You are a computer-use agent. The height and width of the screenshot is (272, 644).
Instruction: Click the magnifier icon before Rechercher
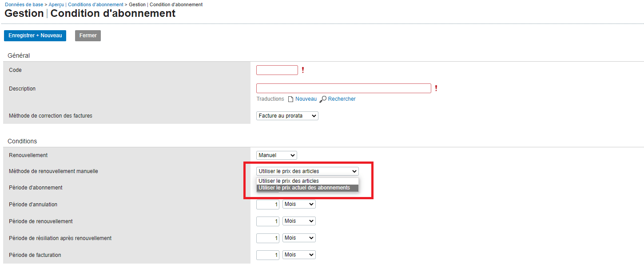(323, 99)
